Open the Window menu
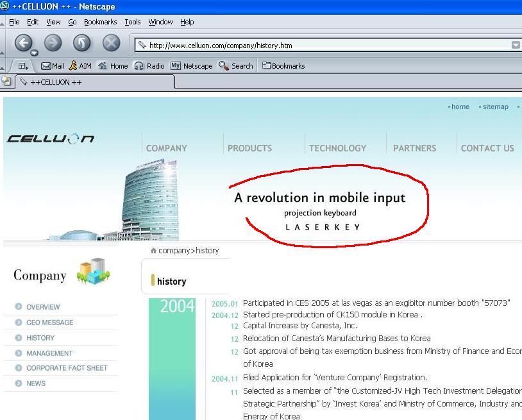Viewport: 522px width, 420px height. coord(160,22)
